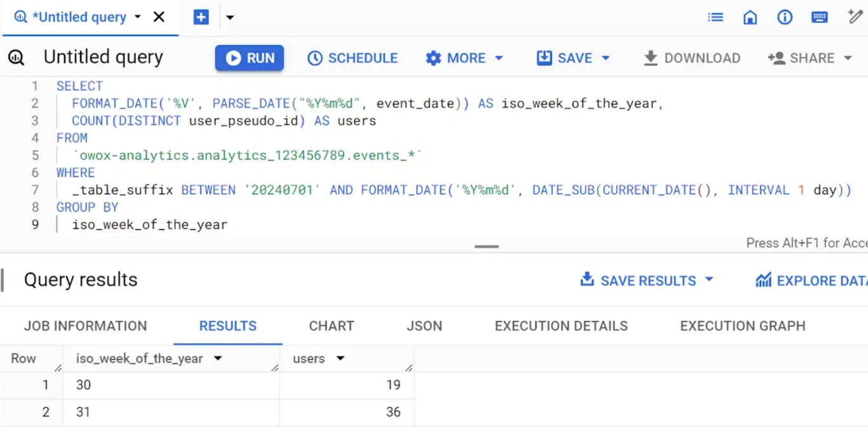The image size is (868, 433).
Task: Download the query
Action: pyautogui.click(x=691, y=58)
